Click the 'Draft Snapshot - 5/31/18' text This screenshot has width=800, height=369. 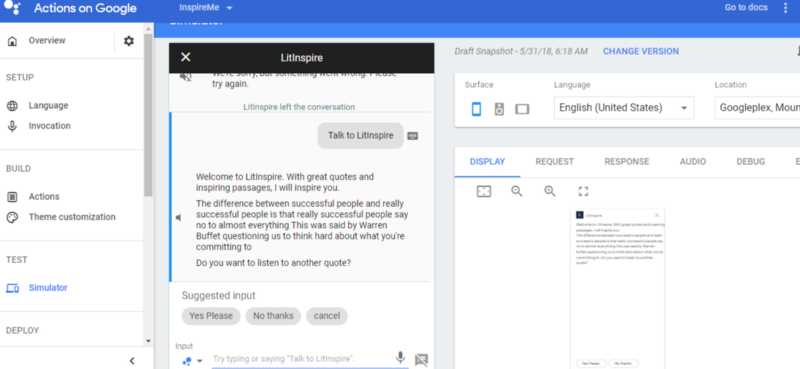point(521,52)
